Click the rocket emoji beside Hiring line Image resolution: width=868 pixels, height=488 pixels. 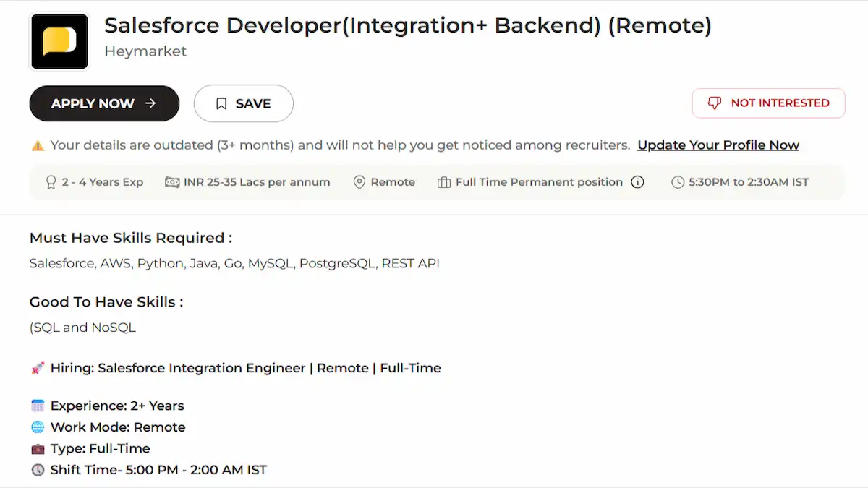coord(38,368)
